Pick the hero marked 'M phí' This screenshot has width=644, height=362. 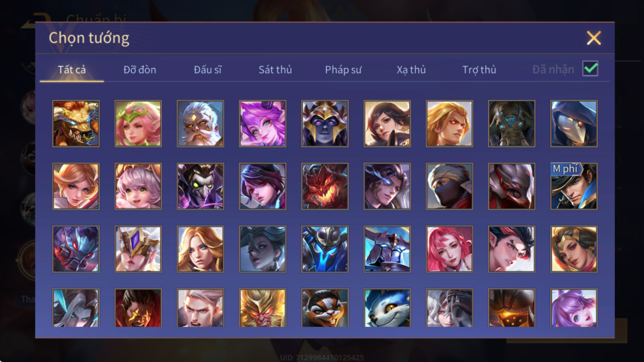pos(574,186)
